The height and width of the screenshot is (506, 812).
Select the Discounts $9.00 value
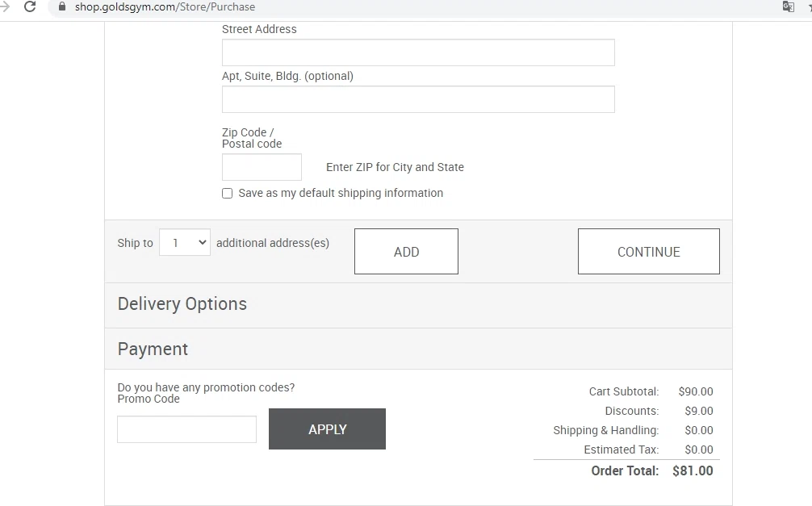pos(698,411)
